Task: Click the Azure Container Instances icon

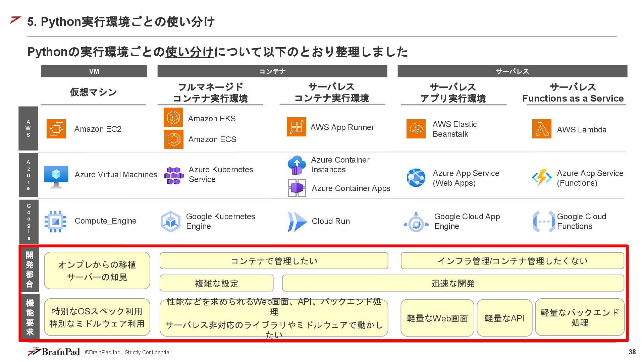Action: pyautogui.click(x=297, y=165)
